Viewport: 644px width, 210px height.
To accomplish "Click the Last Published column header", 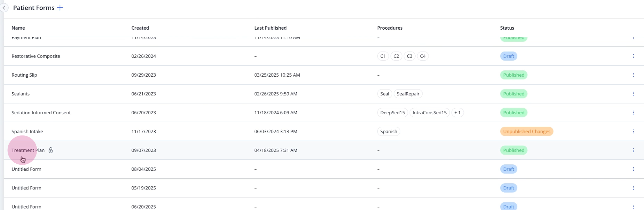I will (x=270, y=28).
